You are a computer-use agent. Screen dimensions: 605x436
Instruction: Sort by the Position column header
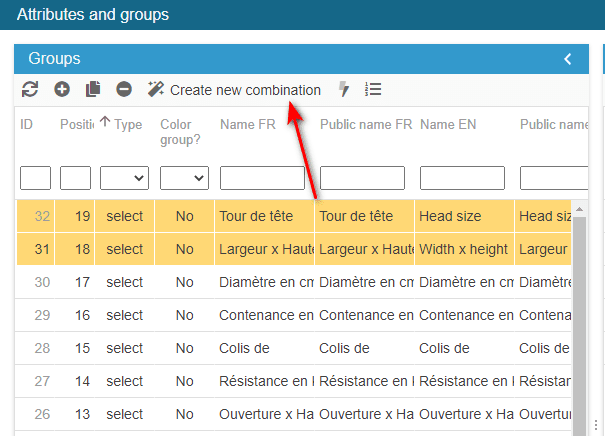pyautogui.click(x=77, y=125)
